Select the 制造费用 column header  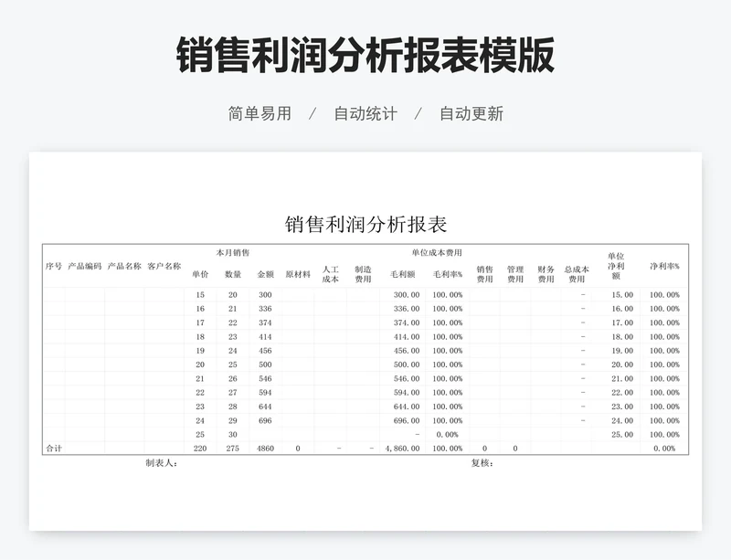(363, 274)
